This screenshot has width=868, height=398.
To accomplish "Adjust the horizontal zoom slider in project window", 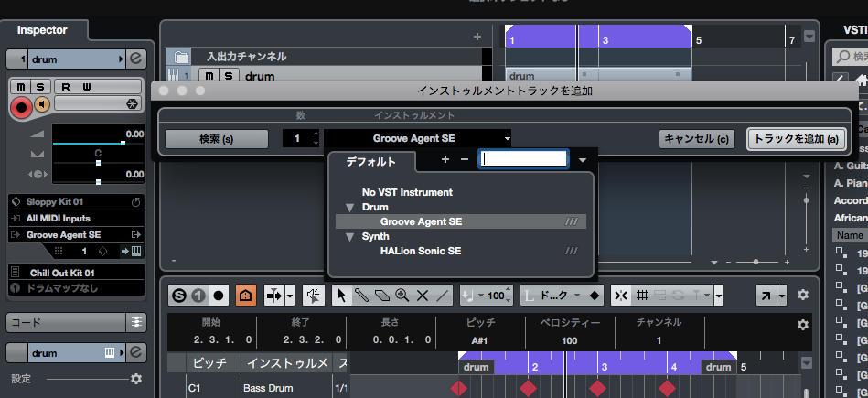I will tap(755, 262).
